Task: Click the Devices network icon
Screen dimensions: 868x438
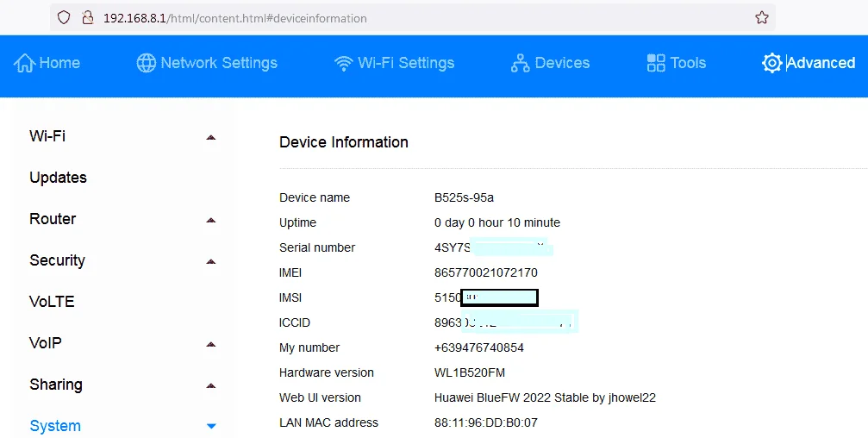Action: coord(520,63)
